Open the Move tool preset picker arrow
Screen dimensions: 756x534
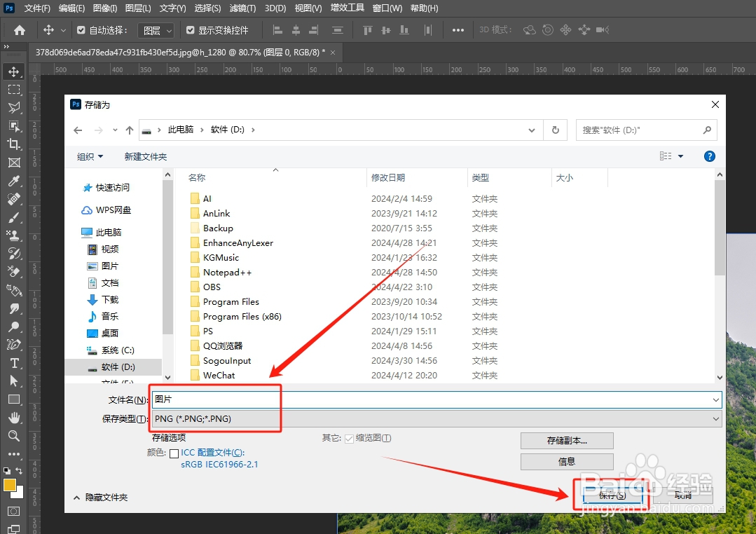pos(63,30)
